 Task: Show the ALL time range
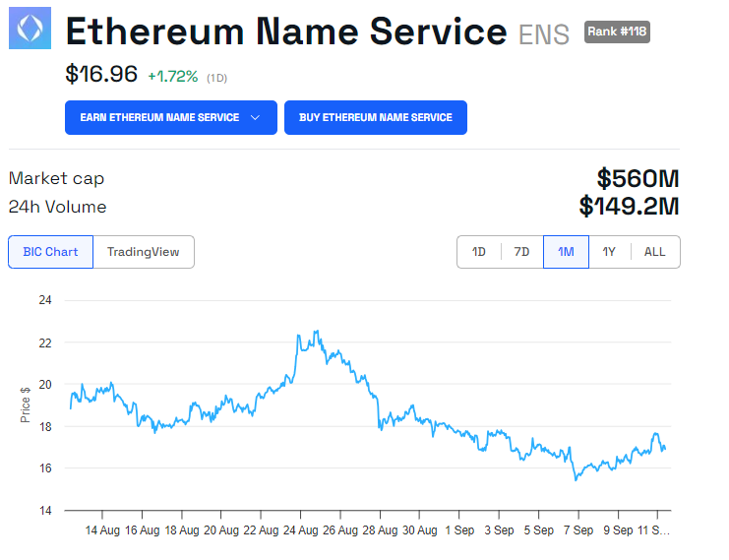pyautogui.click(x=654, y=252)
